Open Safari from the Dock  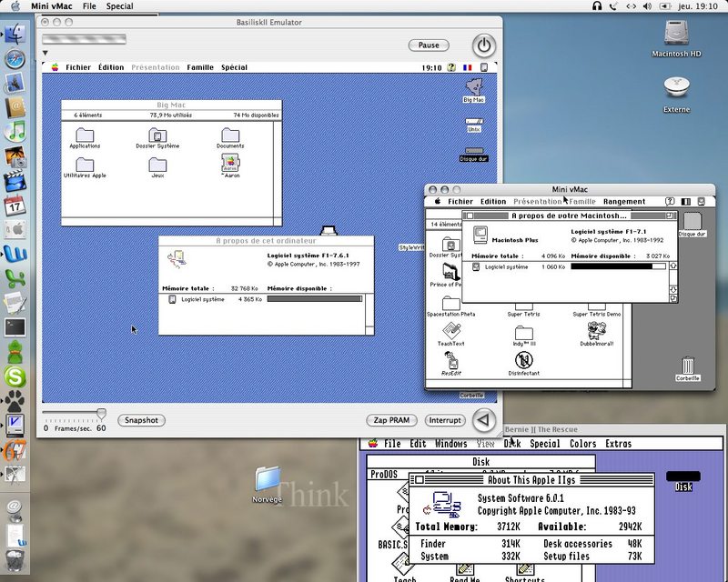(15, 59)
